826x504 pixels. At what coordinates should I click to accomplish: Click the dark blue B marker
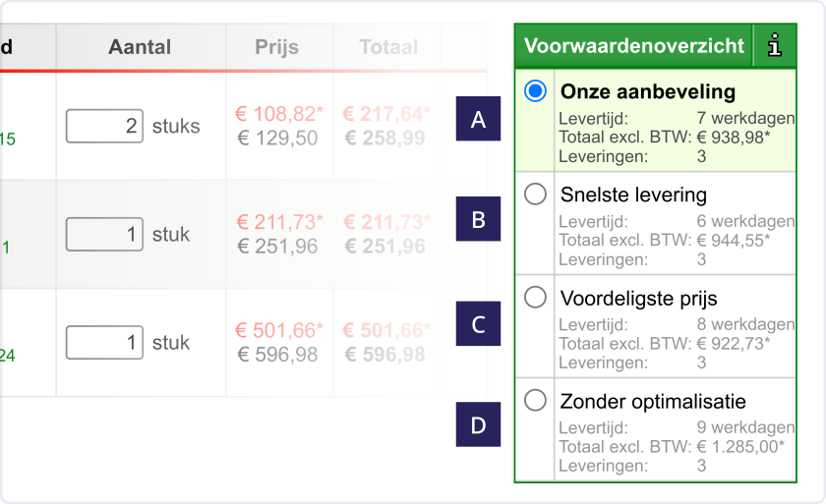click(x=478, y=219)
